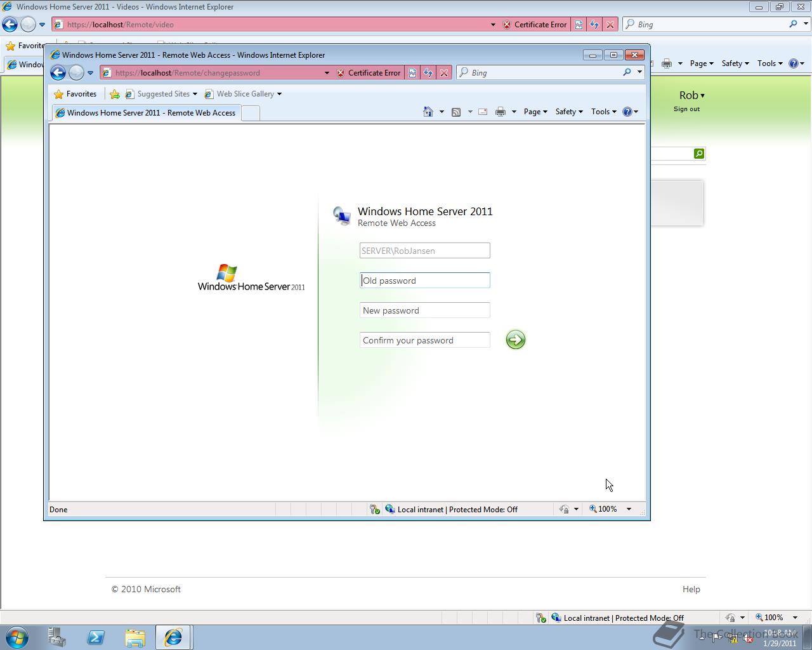Add page to Favorites bar

(x=115, y=94)
